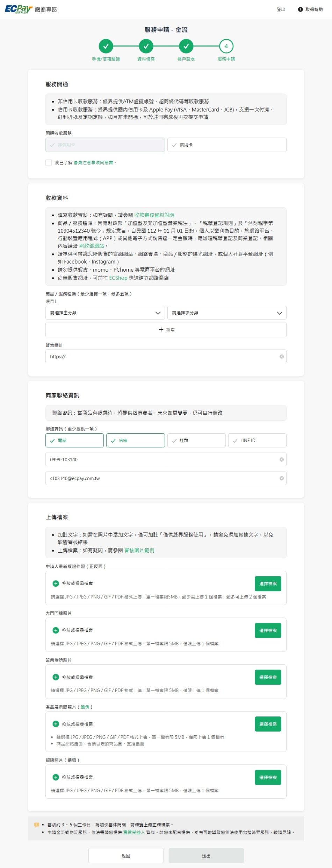Clear the phone number 0999-103140 field
332x868 pixels.
[x=281, y=460]
